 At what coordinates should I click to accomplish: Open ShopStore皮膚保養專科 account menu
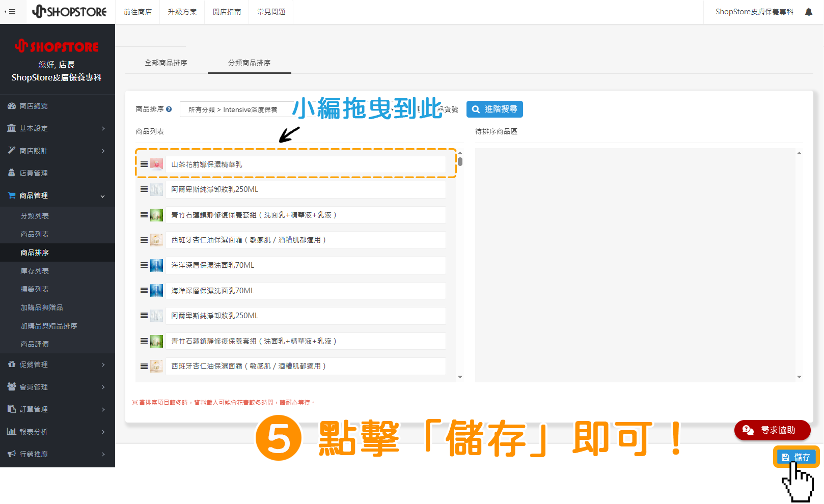pyautogui.click(x=754, y=12)
